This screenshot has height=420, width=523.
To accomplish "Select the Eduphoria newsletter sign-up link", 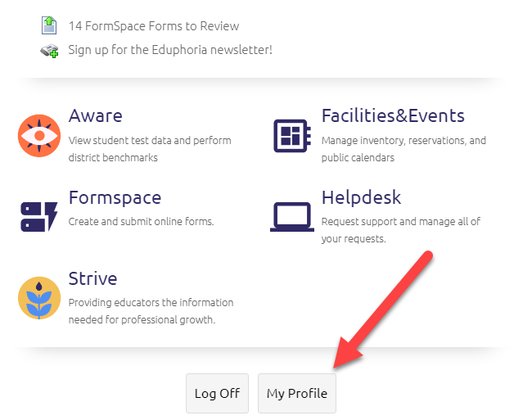I will point(170,50).
